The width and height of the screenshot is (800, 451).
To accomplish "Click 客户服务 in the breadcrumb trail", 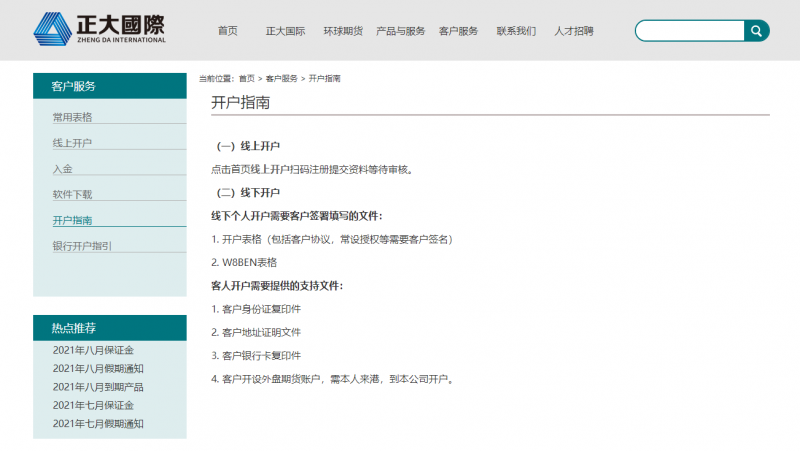I will point(281,78).
